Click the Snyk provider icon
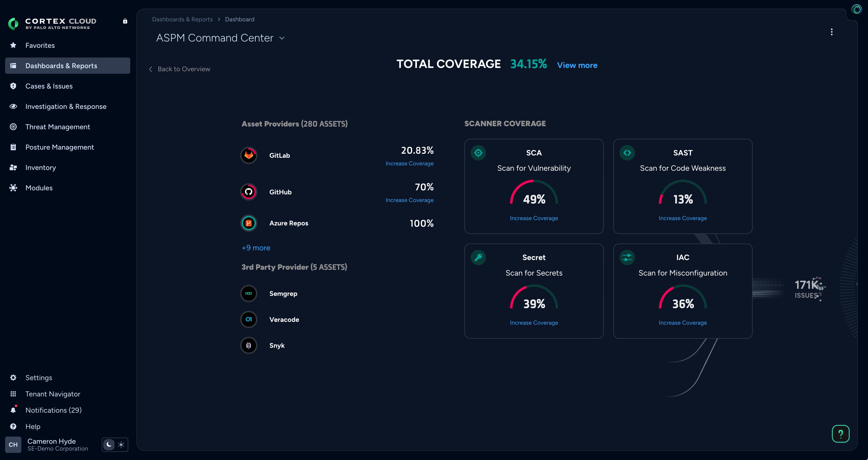Screen dimensions: 868x460 pyautogui.click(x=249, y=346)
